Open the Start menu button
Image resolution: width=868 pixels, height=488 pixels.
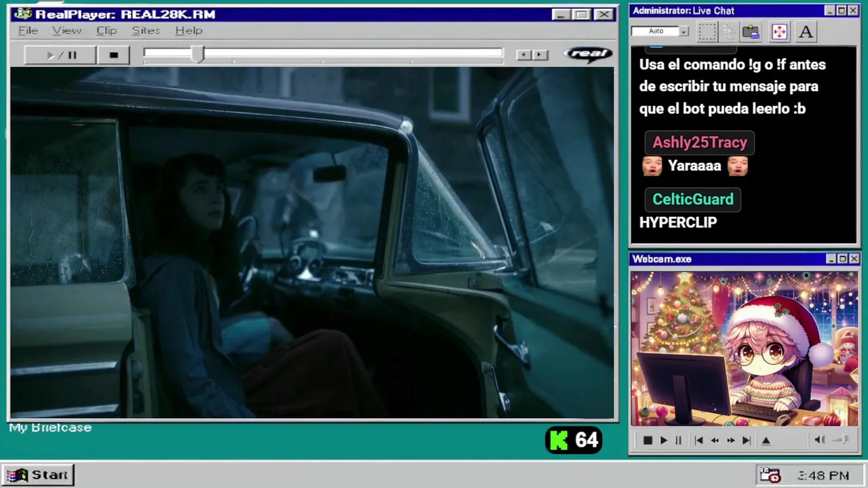(x=38, y=474)
